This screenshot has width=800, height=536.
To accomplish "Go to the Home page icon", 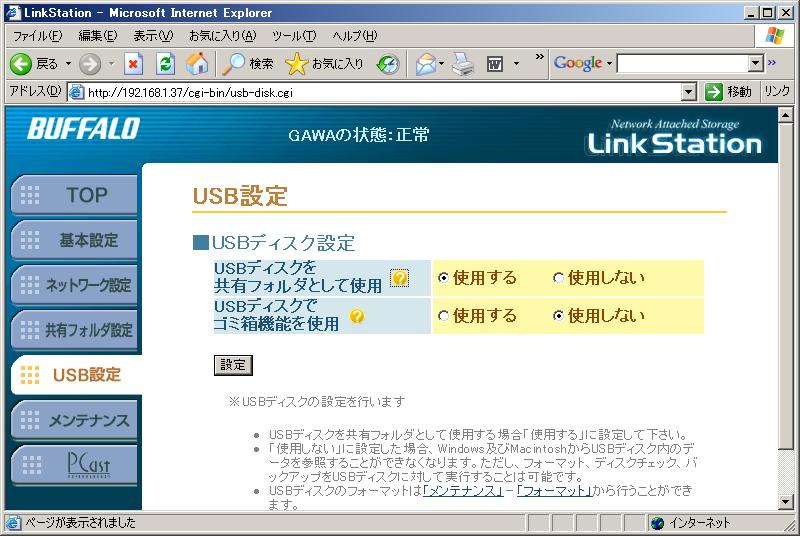I will [197, 64].
